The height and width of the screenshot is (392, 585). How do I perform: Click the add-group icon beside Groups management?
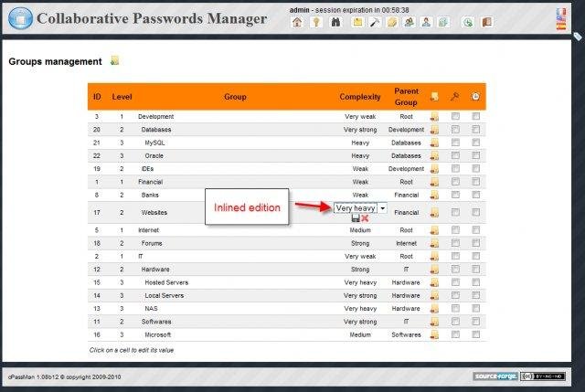coord(115,60)
